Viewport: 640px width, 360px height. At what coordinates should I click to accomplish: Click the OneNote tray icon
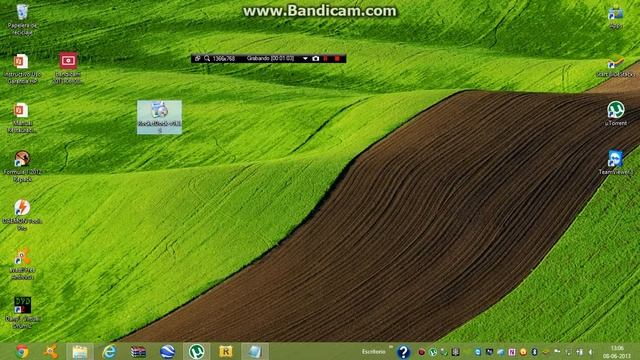pos(512,352)
